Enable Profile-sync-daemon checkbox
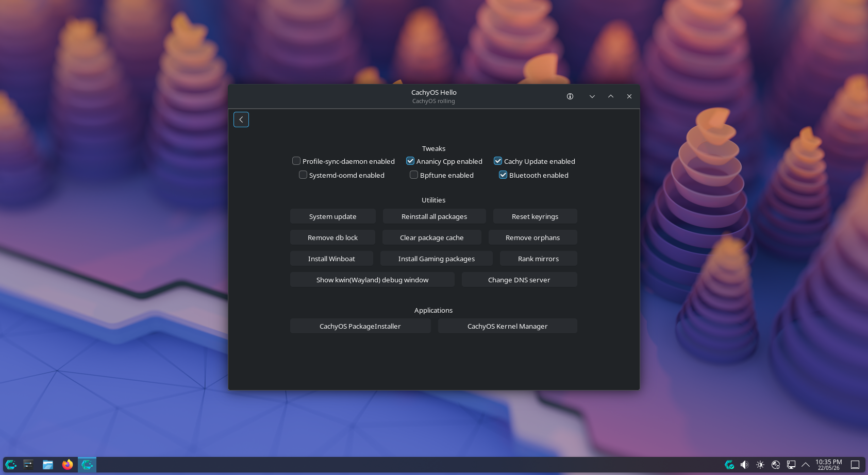The height and width of the screenshot is (475, 868). [x=296, y=161]
